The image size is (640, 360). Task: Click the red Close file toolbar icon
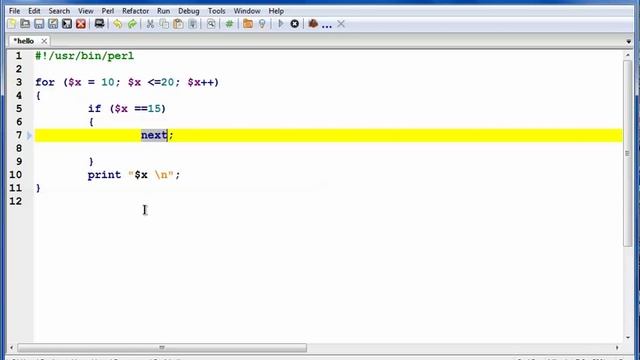(81, 24)
